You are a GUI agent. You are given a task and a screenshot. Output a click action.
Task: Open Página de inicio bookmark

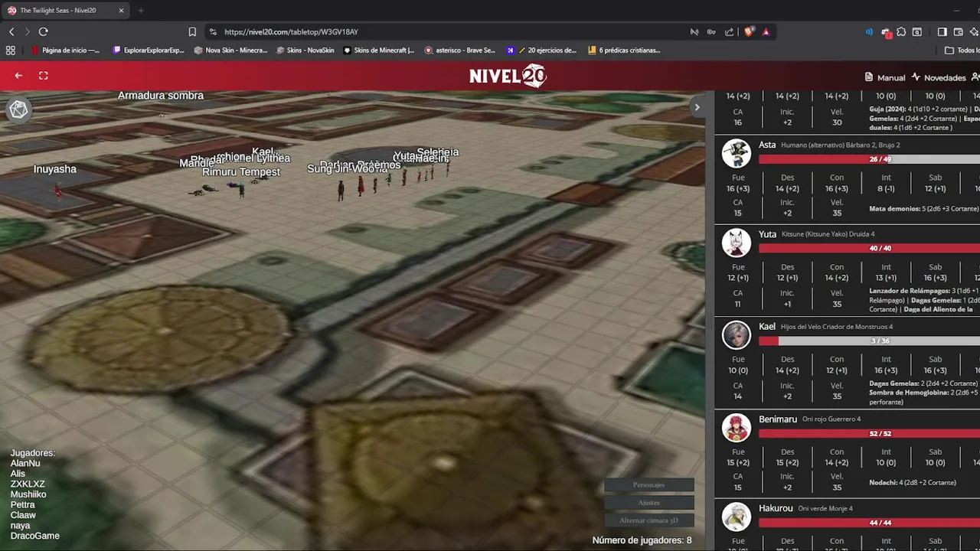coord(66,51)
